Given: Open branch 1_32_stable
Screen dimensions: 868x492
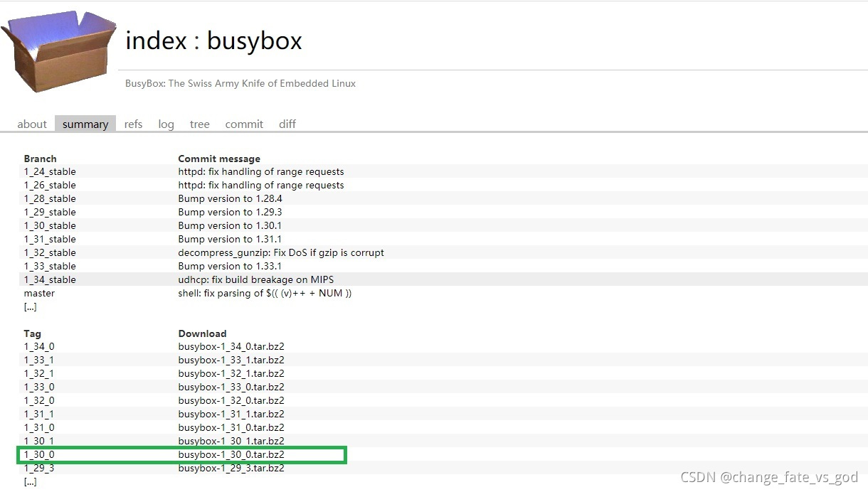Looking at the screenshot, I should 50,252.
